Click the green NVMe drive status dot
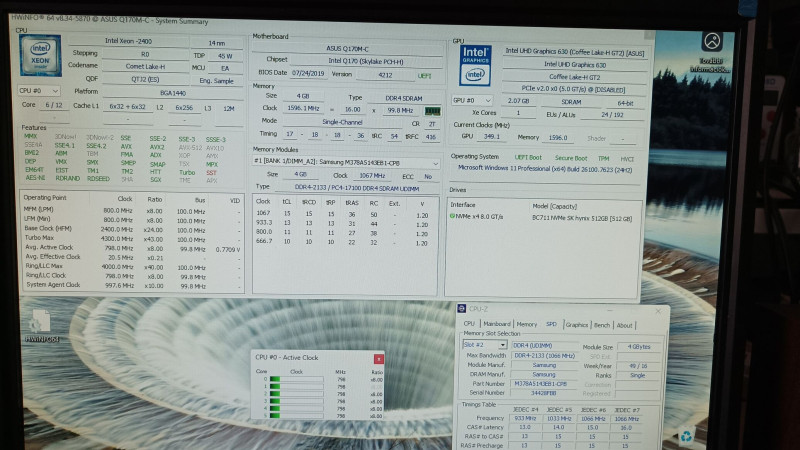 coord(452,216)
